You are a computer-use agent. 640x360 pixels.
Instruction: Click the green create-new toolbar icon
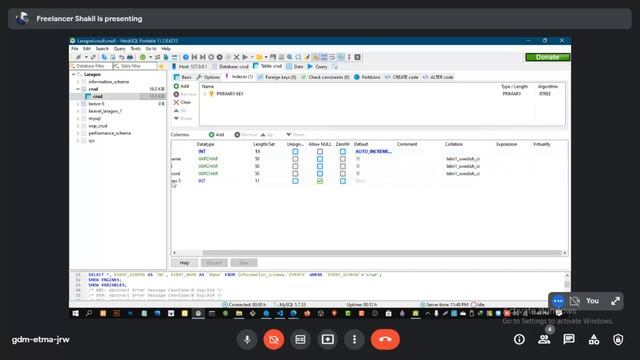coord(142,57)
